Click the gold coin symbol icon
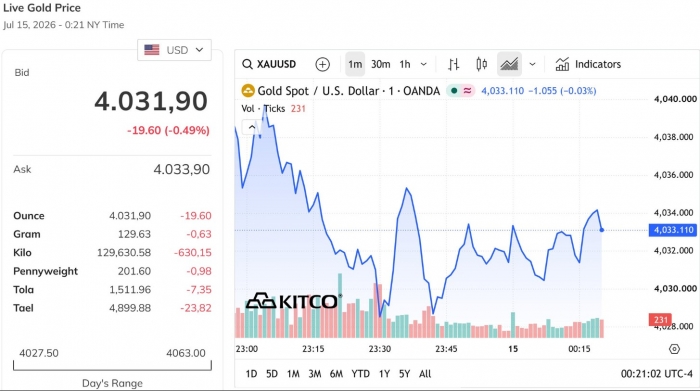 [x=248, y=91]
